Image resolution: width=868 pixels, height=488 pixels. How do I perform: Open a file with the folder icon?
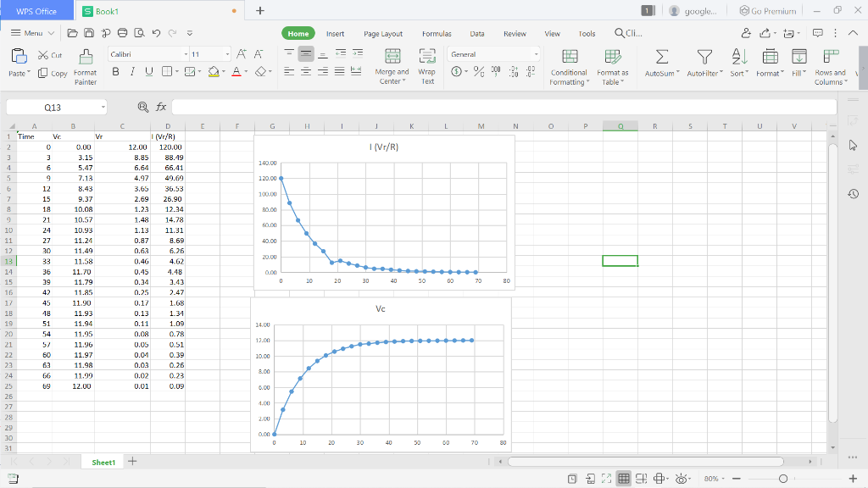[72, 33]
